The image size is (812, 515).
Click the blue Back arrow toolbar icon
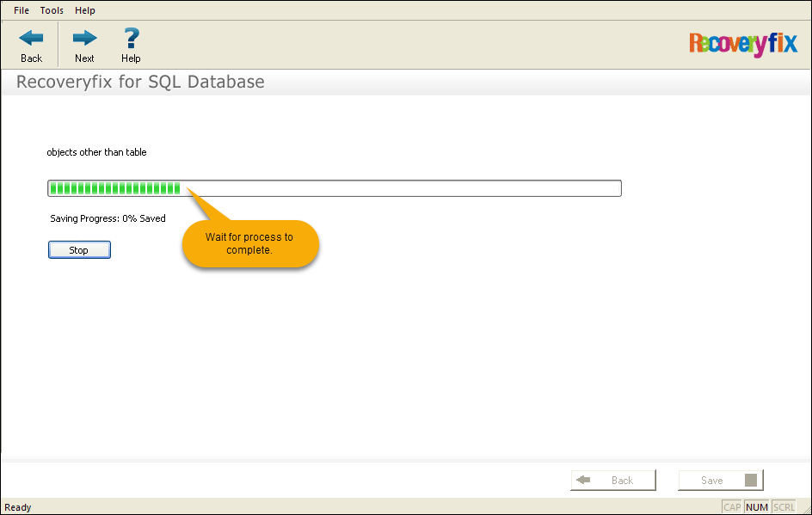click(x=31, y=39)
